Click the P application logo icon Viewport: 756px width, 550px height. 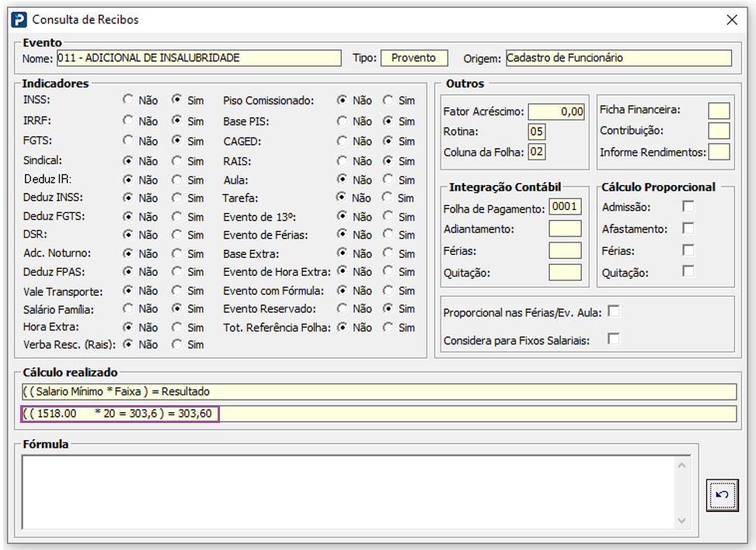tap(19, 20)
